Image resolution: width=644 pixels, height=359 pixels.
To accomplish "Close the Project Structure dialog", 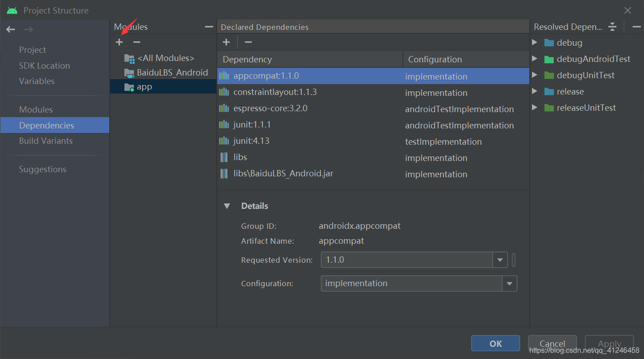I will click(628, 10).
